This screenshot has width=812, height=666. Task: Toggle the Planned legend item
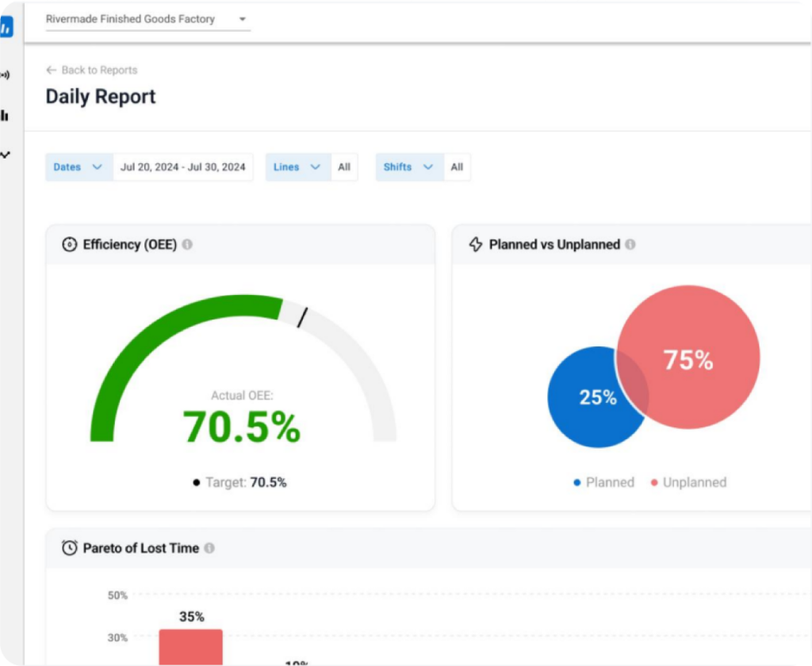click(603, 482)
